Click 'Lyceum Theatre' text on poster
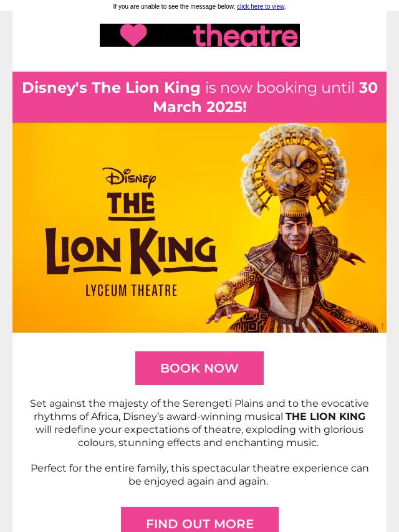 132,290
